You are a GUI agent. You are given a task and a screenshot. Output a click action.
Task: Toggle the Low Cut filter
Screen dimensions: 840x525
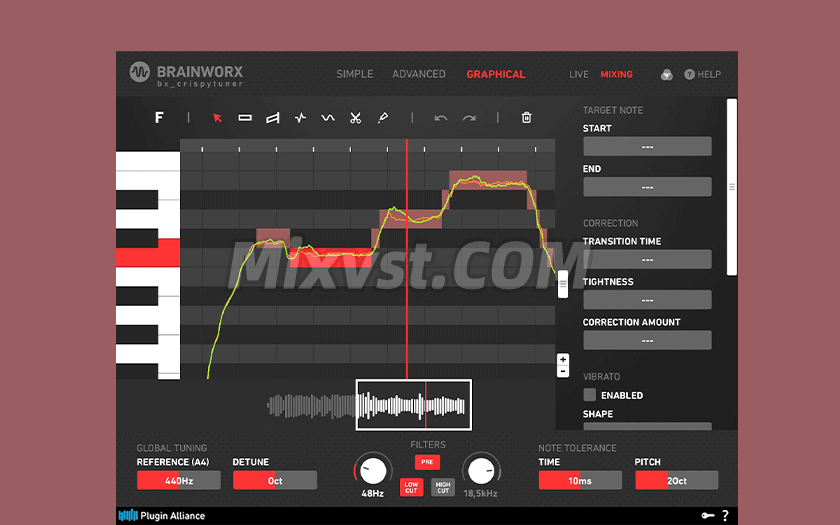tap(411, 487)
